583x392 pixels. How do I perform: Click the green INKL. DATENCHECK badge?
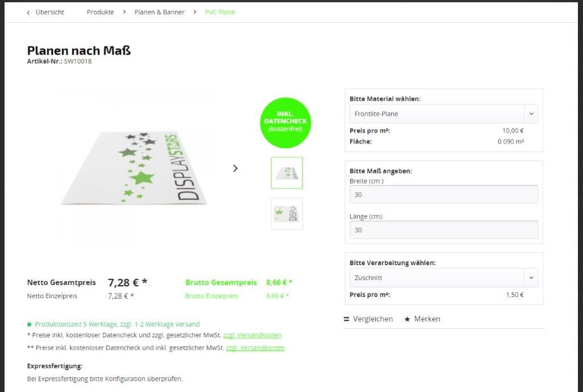pos(285,123)
